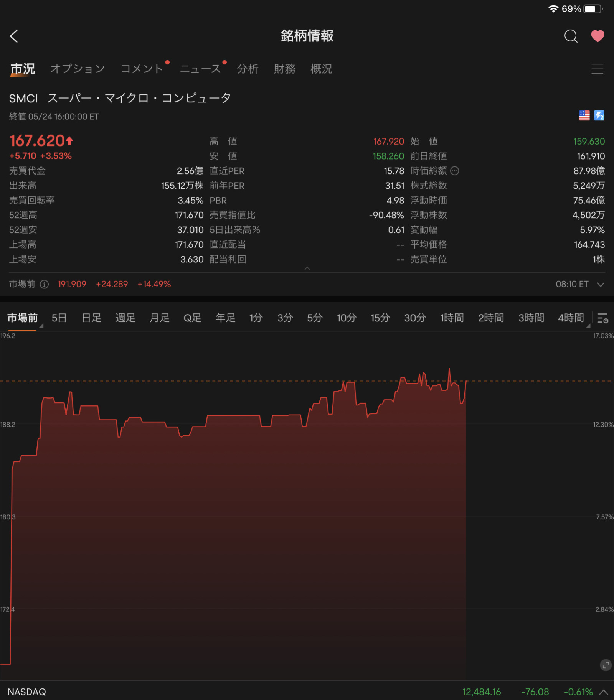Select the 2時間 chart interval
The image size is (614, 700).
491,318
